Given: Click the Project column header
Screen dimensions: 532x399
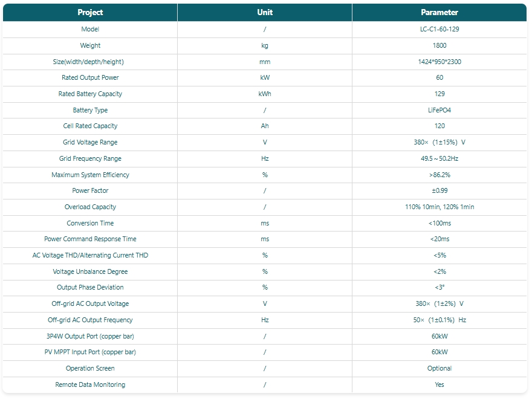Looking at the screenshot, I should tap(90, 12).
